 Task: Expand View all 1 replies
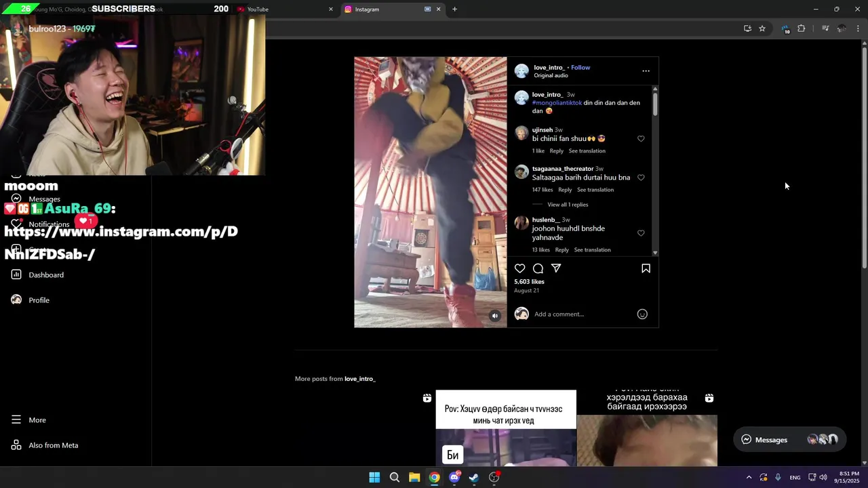568,205
